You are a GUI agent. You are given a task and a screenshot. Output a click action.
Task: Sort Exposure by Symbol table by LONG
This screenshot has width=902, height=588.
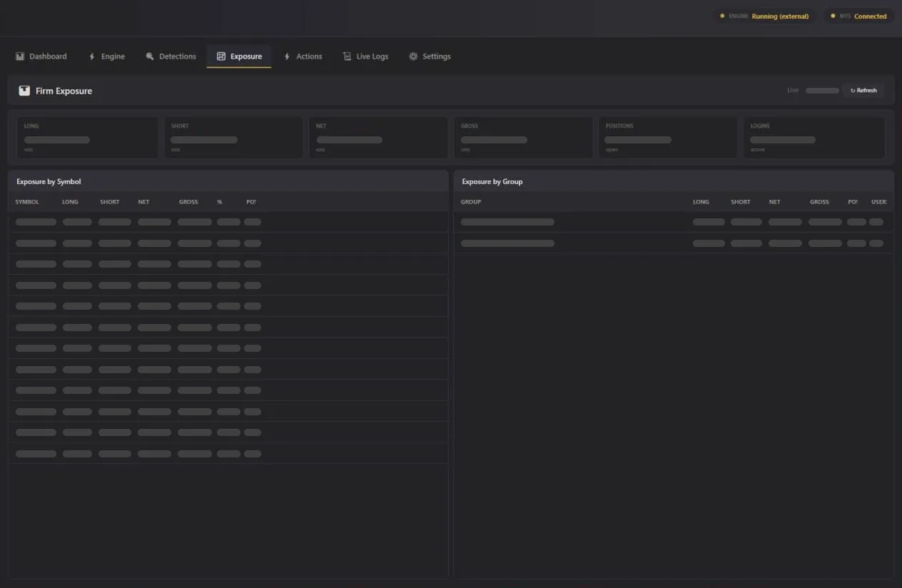point(70,202)
